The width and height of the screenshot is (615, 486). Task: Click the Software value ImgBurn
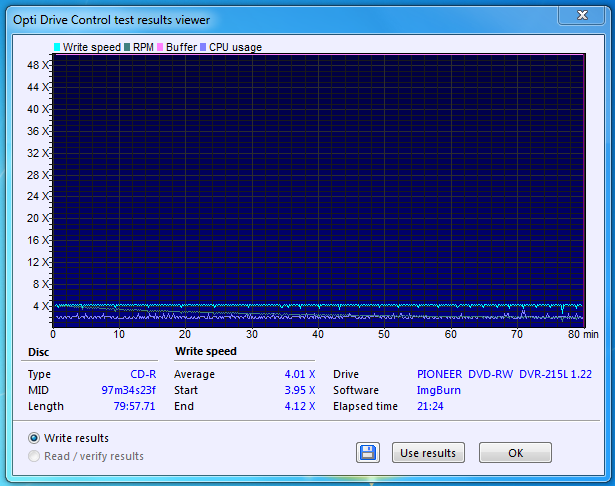click(x=439, y=390)
